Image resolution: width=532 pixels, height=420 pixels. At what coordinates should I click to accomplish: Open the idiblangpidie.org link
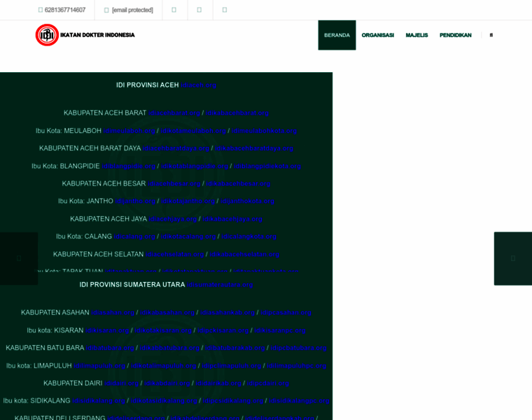point(129,166)
